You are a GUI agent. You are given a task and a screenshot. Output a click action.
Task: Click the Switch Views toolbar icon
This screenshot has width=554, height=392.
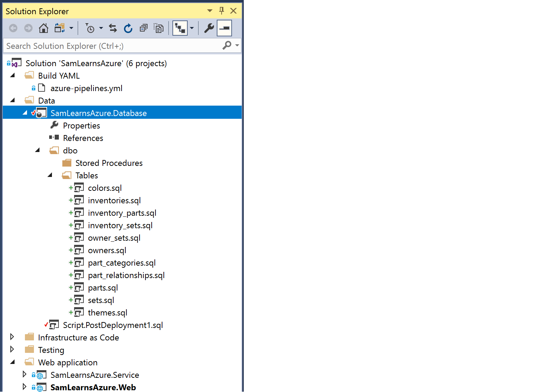coord(60,28)
